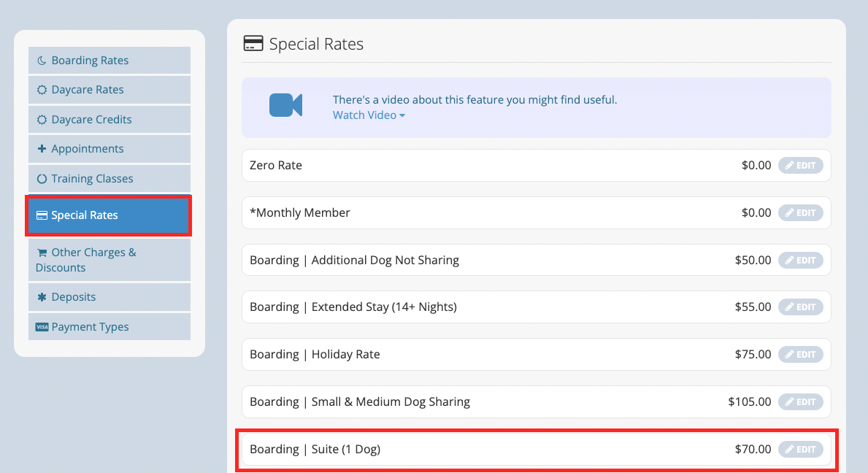Open Boarding Rates in the sidebar
The height and width of the screenshot is (473, 868).
tap(109, 61)
